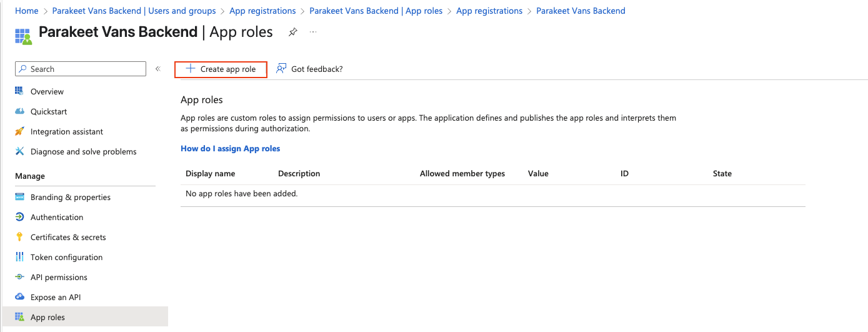Select App roles in sidebar

coord(85,317)
